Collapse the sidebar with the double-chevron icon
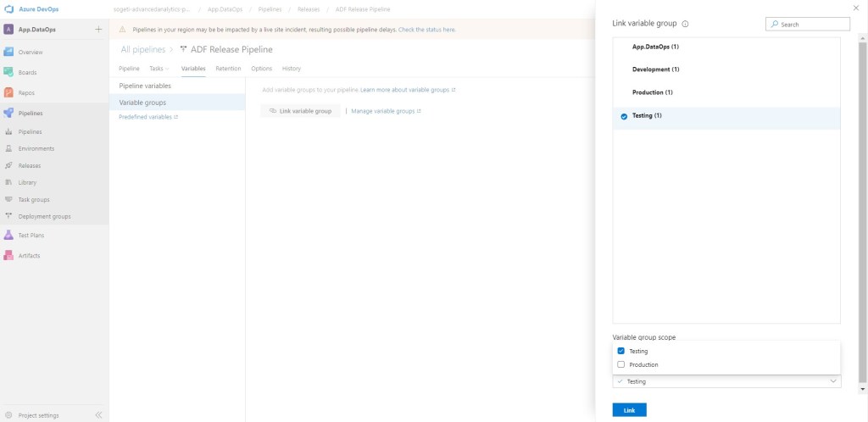The height and width of the screenshot is (422, 868). pyautogui.click(x=98, y=415)
